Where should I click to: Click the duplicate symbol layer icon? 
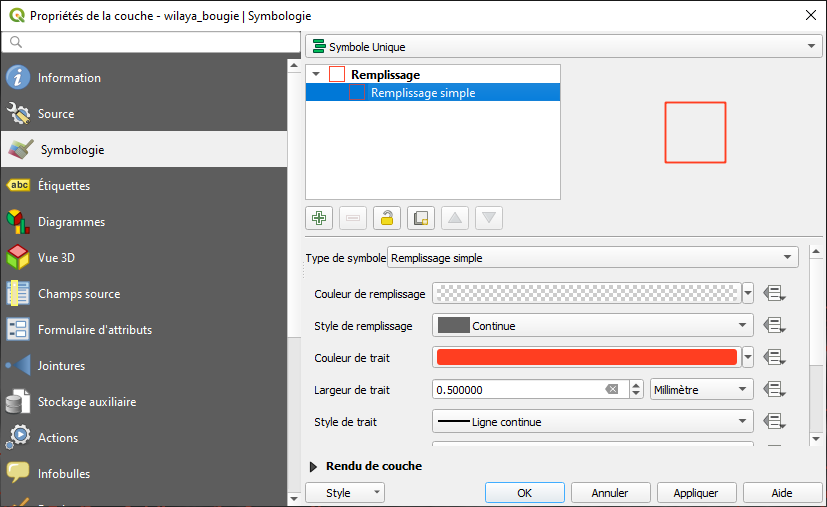click(x=421, y=218)
